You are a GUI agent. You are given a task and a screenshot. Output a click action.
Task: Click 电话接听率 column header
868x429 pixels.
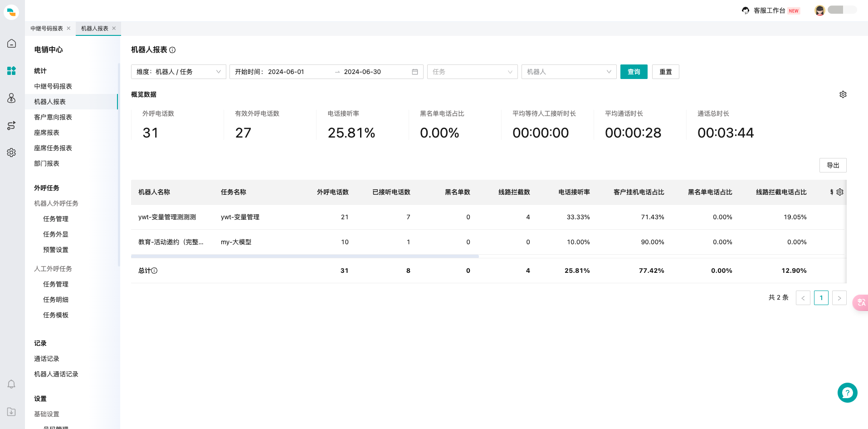point(574,192)
